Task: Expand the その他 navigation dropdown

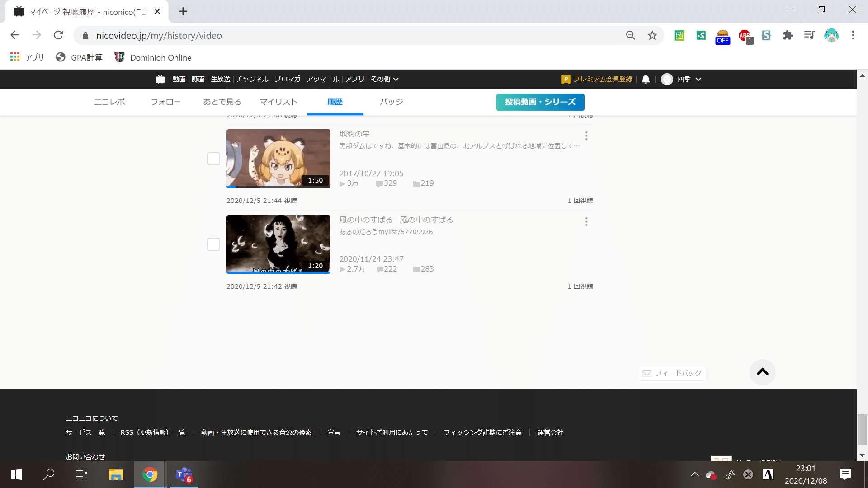Action: coord(384,79)
